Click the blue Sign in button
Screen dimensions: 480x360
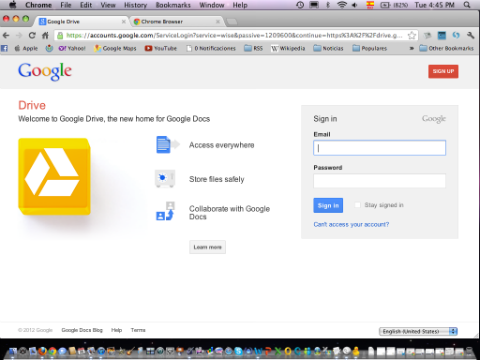pos(328,205)
